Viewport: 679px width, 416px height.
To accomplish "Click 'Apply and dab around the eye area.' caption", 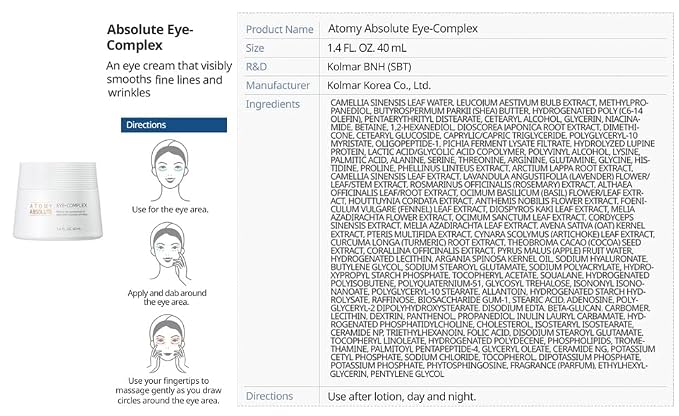I will click(167, 297).
